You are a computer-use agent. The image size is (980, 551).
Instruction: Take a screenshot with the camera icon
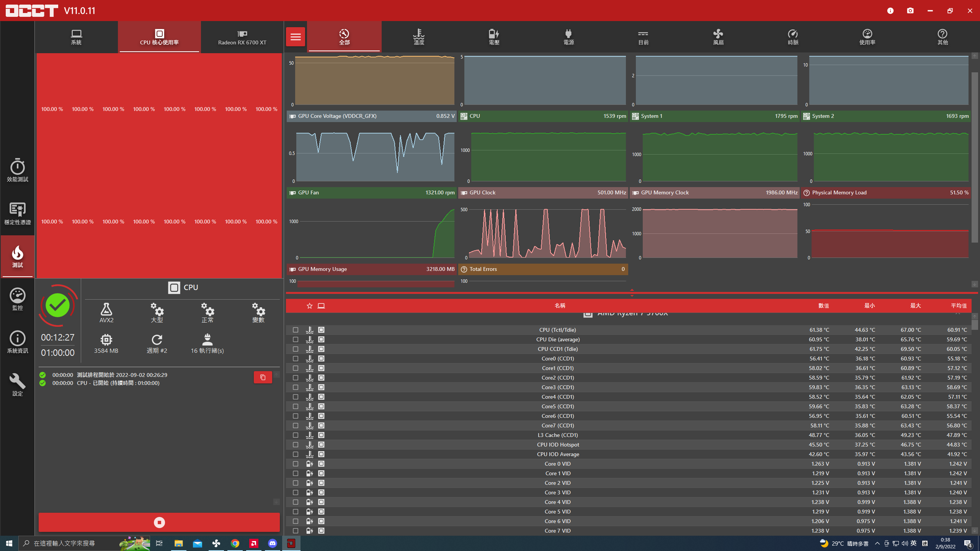point(910,11)
